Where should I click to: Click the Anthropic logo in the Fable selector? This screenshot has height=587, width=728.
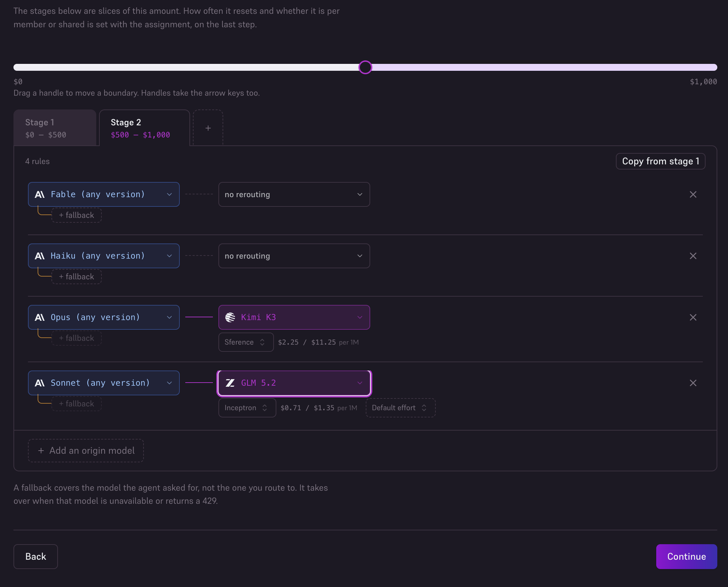pos(40,194)
